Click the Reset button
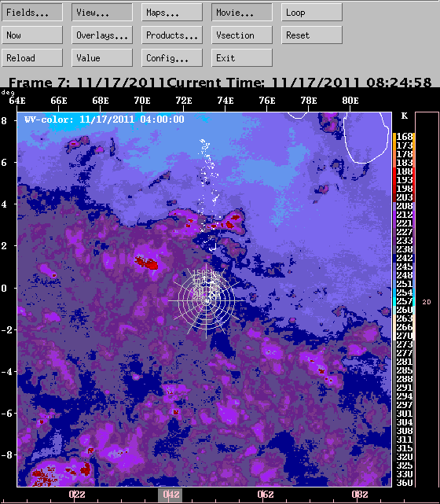The width and height of the screenshot is (440, 504). (312, 35)
